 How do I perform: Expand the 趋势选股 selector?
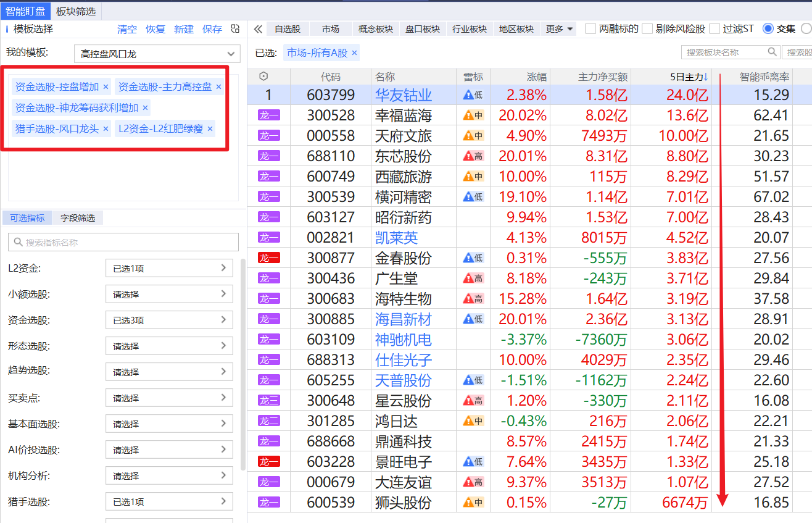point(169,372)
